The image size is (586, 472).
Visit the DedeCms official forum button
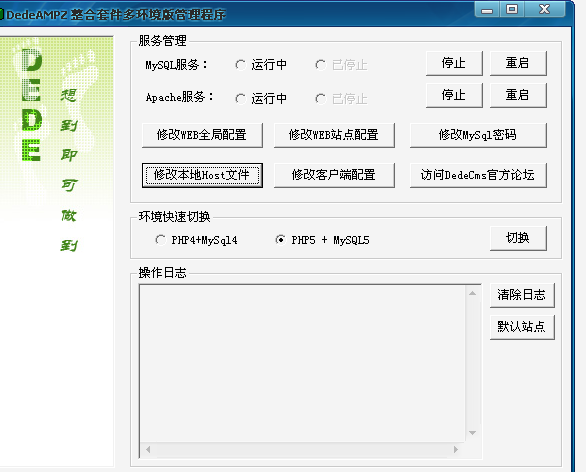(x=478, y=175)
